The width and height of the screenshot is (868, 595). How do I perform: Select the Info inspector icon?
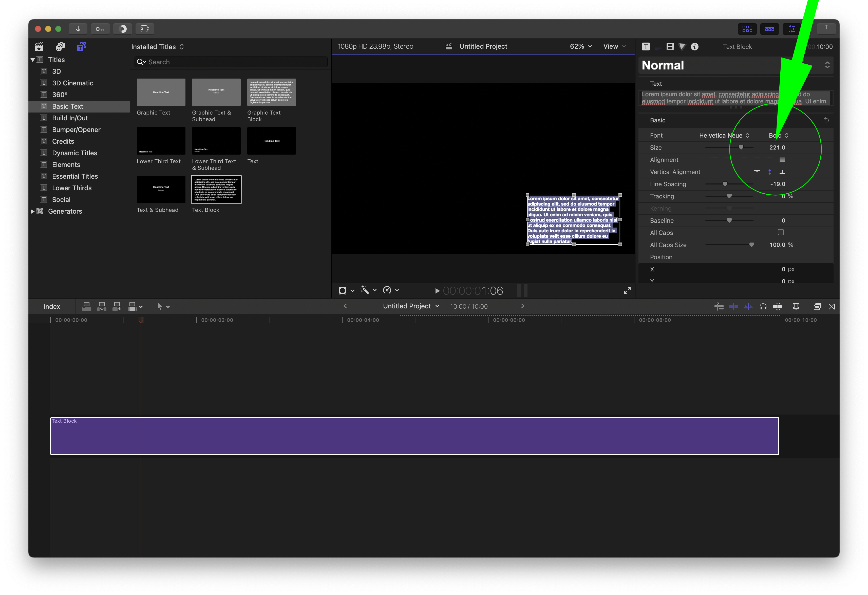(694, 47)
